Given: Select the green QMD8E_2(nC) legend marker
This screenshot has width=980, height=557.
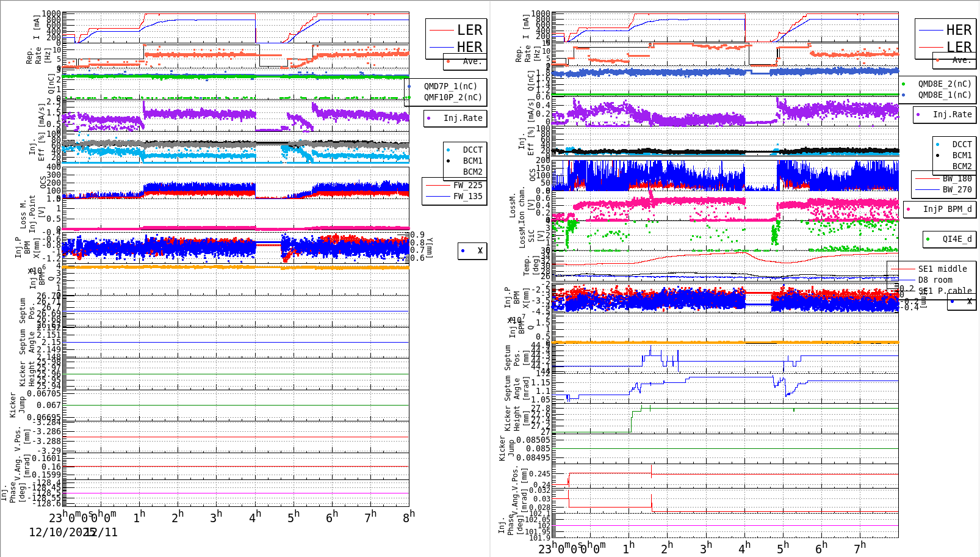Looking at the screenshot, I should (x=904, y=84).
